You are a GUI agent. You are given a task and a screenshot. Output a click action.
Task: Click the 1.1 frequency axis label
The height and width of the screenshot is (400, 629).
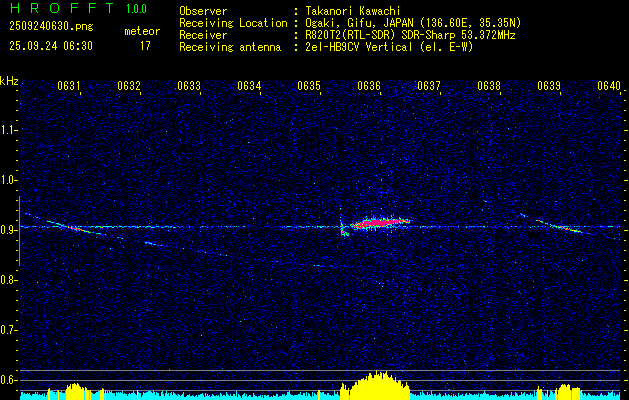point(9,130)
